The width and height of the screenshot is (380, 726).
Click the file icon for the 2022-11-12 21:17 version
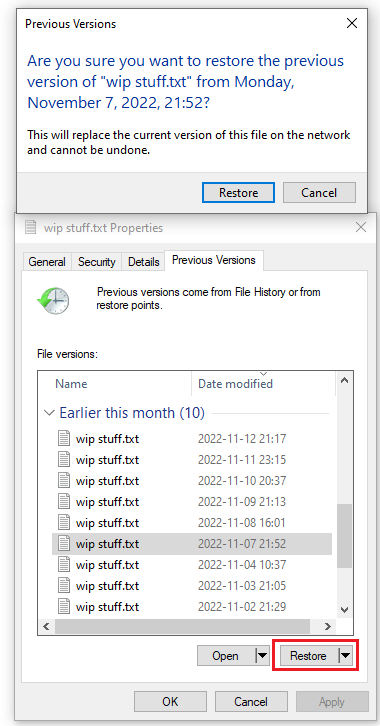pos(64,438)
